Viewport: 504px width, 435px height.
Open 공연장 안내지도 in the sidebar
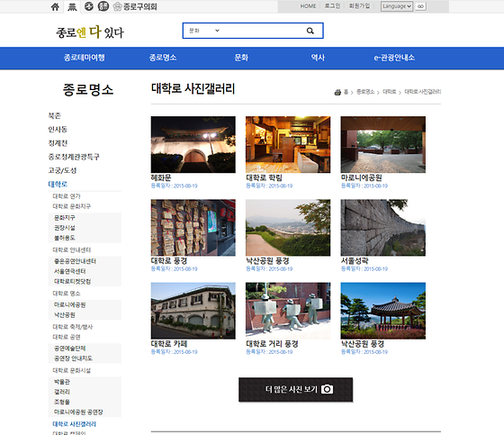point(73,358)
